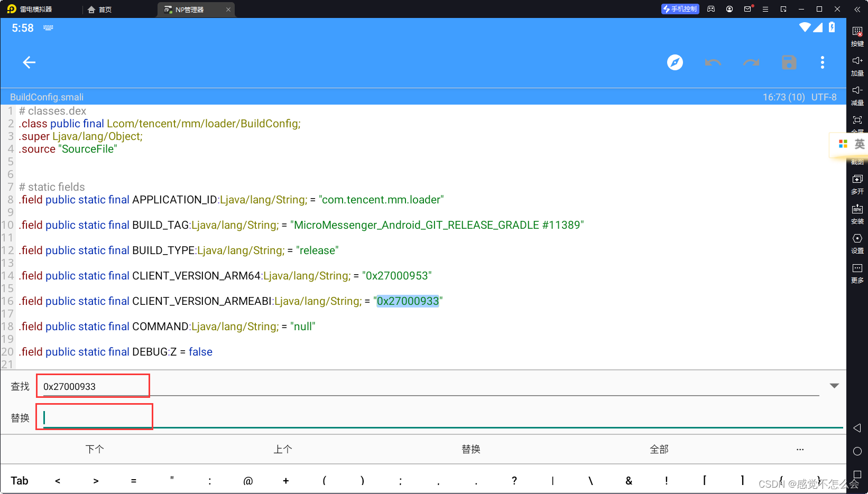Expand search options dropdown arrow
This screenshot has height=494, width=868.
pyautogui.click(x=834, y=386)
